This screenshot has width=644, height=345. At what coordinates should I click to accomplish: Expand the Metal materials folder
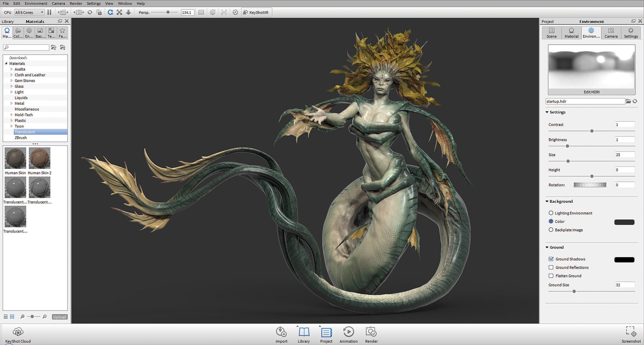pyautogui.click(x=11, y=103)
